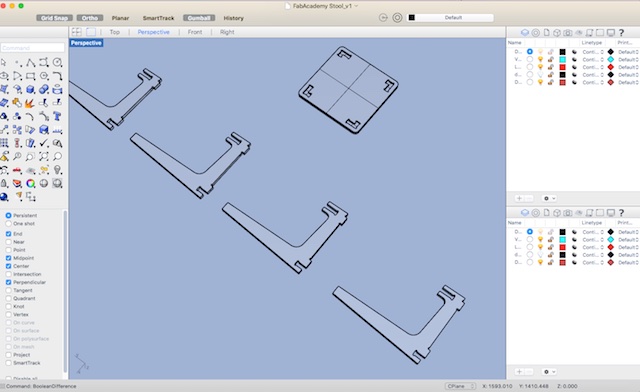Click the light bulb tool in left toolbar
Viewport: 640px width, 392px height.
click(58, 170)
